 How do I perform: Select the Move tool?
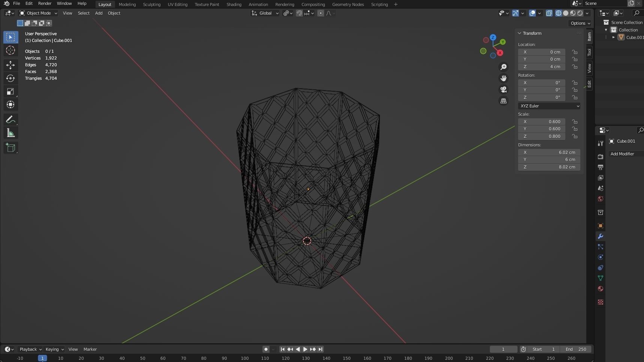[x=10, y=65]
